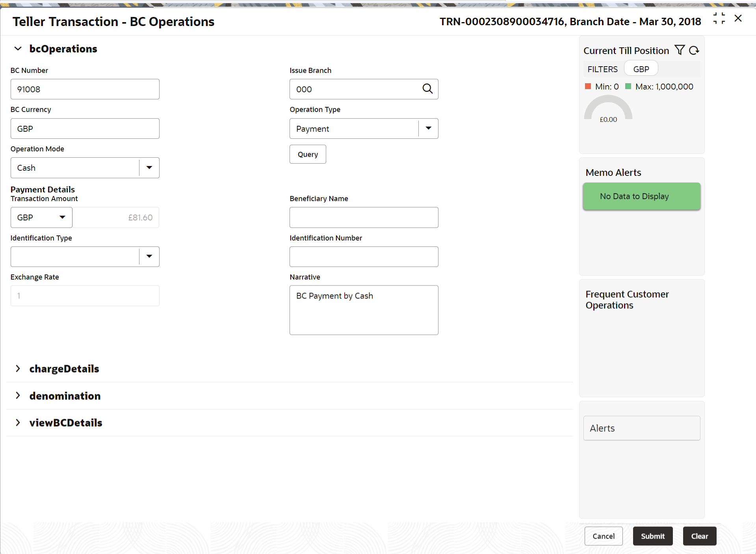The height and width of the screenshot is (554, 756).
Task: Click the Clear button
Action: pyautogui.click(x=700, y=536)
